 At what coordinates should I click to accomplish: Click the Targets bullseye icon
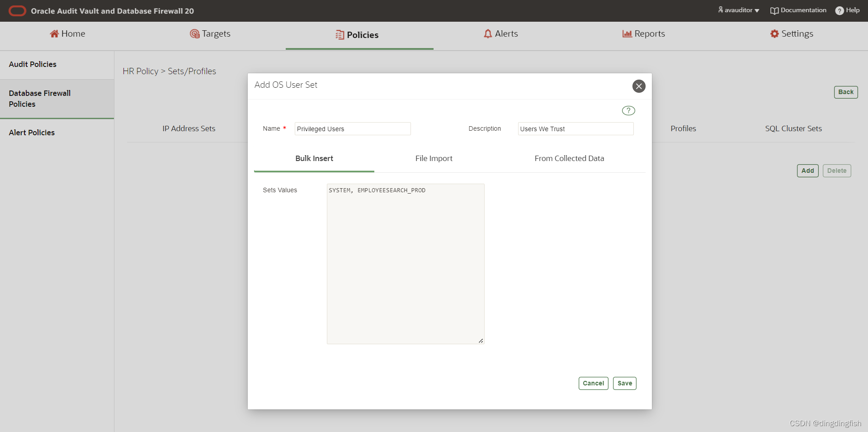coord(195,34)
